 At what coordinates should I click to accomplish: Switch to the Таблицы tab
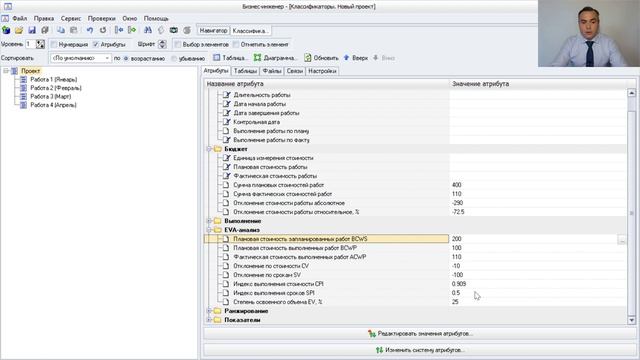[245, 71]
